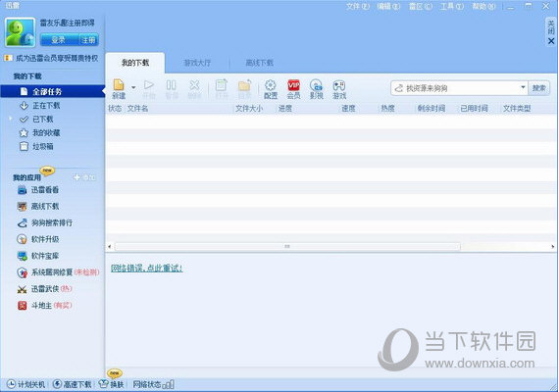The height and width of the screenshot is (392, 559).
Task: Open the 迅雷武侠 crossed swords app
Action: 44,289
